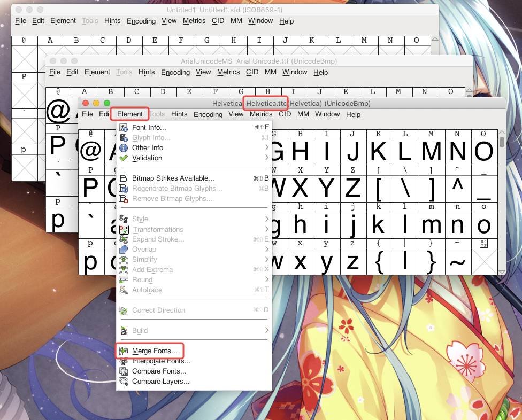
Task: Click the Compare Fonts icon
Action: (x=124, y=371)
